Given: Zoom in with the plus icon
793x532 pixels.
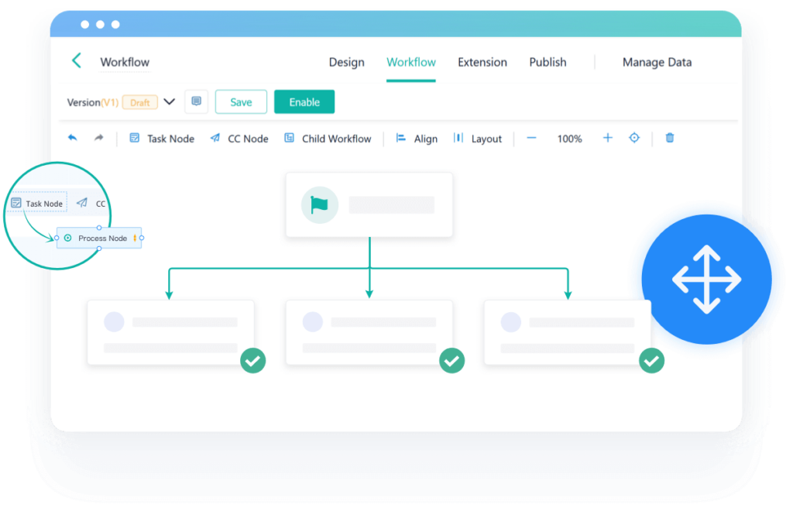Looking at the screenshot, I should 608,138.
